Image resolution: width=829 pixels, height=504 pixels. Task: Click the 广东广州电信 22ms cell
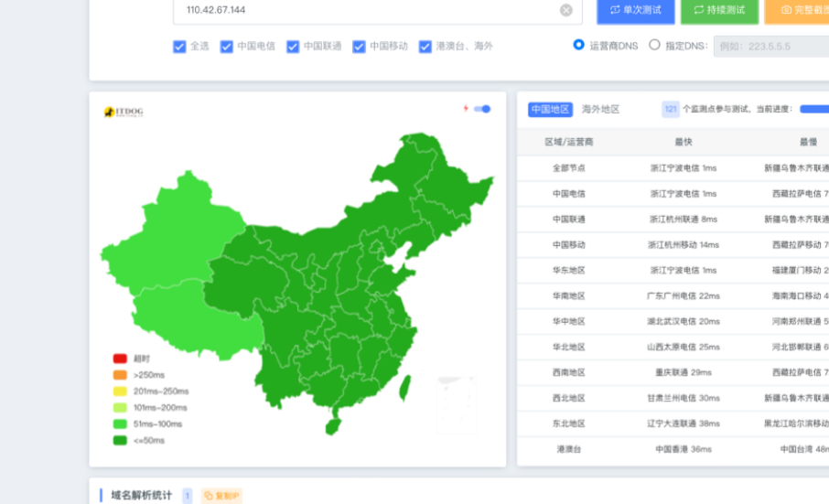pos(684,295)
